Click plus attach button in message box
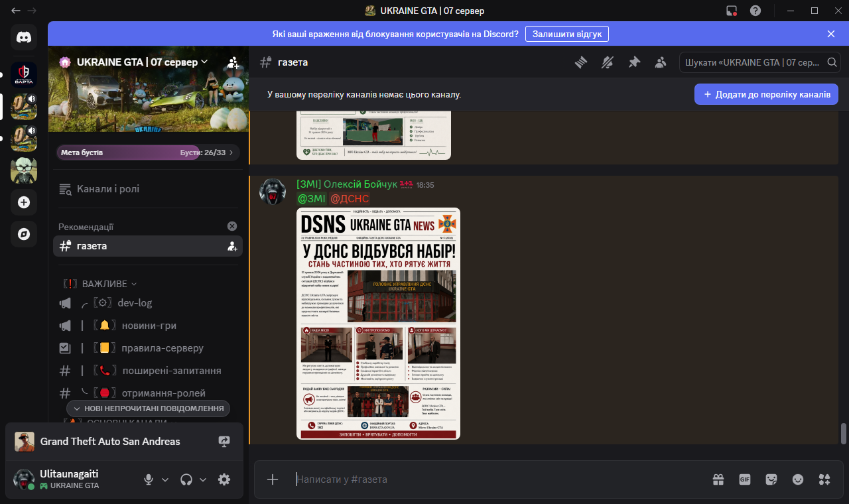Image resolution: width=849 pixels, height=504 pixels. (x=273, y=479)
